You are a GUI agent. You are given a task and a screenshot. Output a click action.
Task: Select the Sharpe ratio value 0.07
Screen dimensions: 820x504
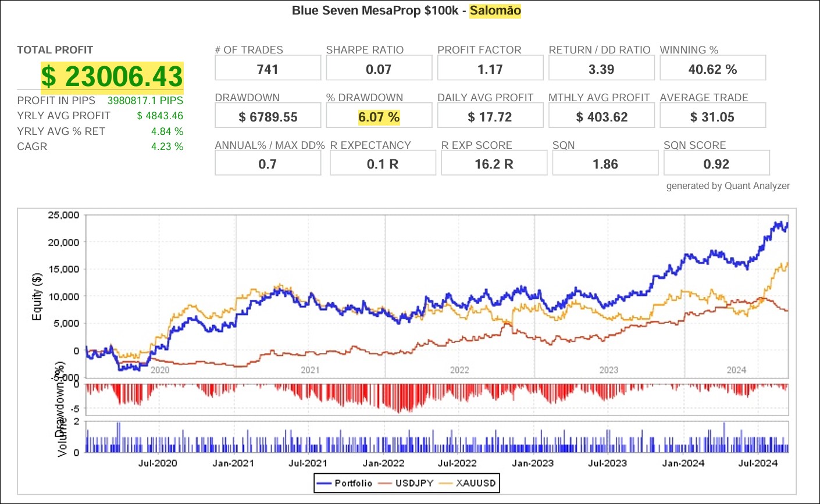(x=379, y=69)
